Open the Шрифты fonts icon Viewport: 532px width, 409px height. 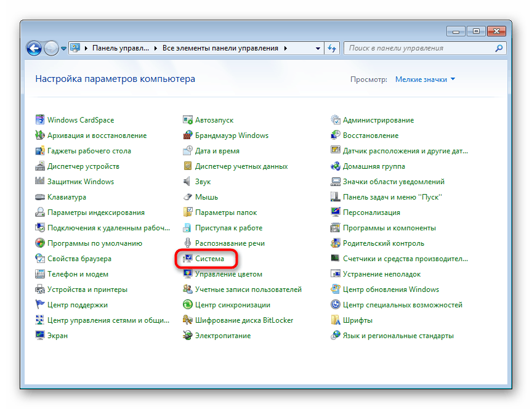(335, 320)
